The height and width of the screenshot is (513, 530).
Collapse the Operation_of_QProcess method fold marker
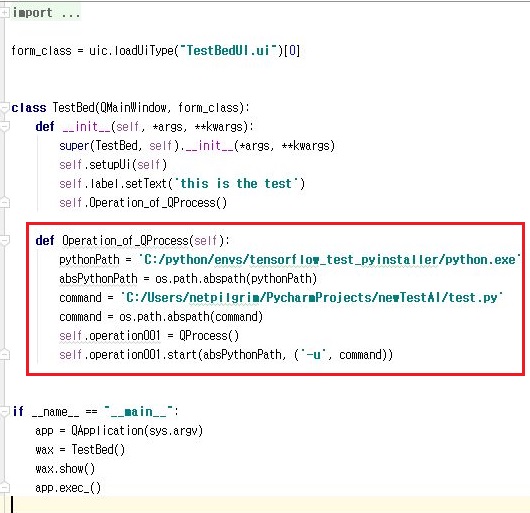[4, 241]
